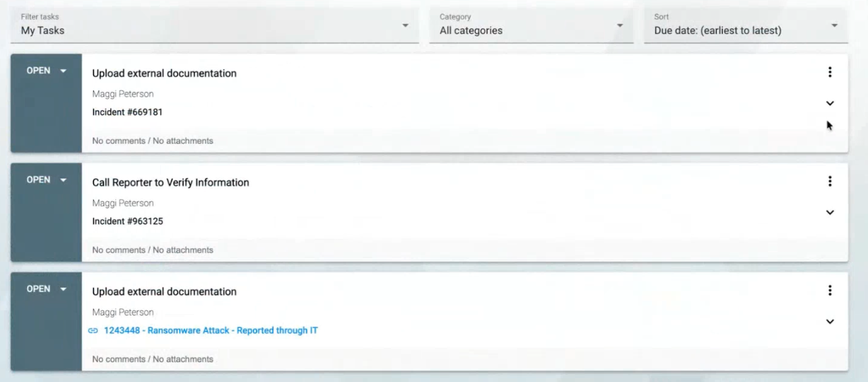
Task: Open three-dot menu for Call Reporter task
Action: [x=829, y=181]
